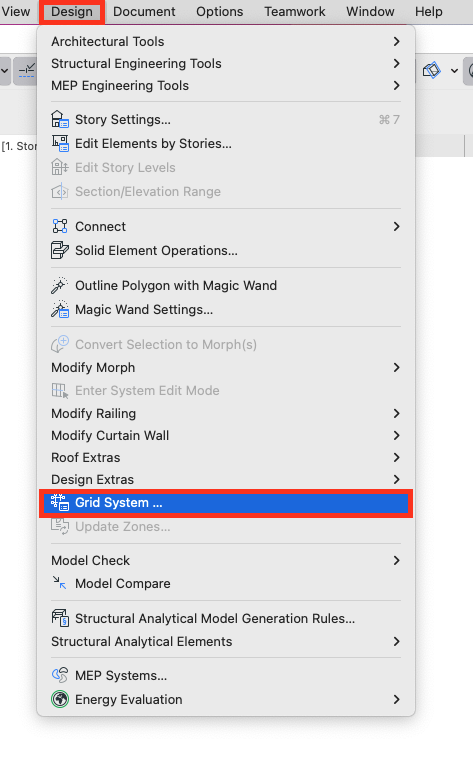
Task: Click the Connect icon in the menu
Action: 60,226
